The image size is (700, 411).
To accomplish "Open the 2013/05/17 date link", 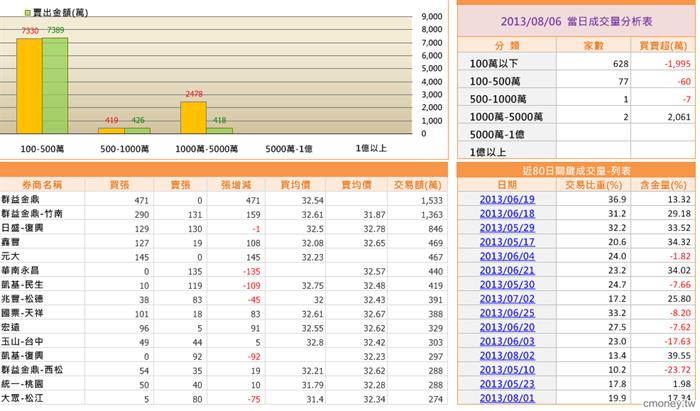I will pyautogui.click(x=507, y=242).
